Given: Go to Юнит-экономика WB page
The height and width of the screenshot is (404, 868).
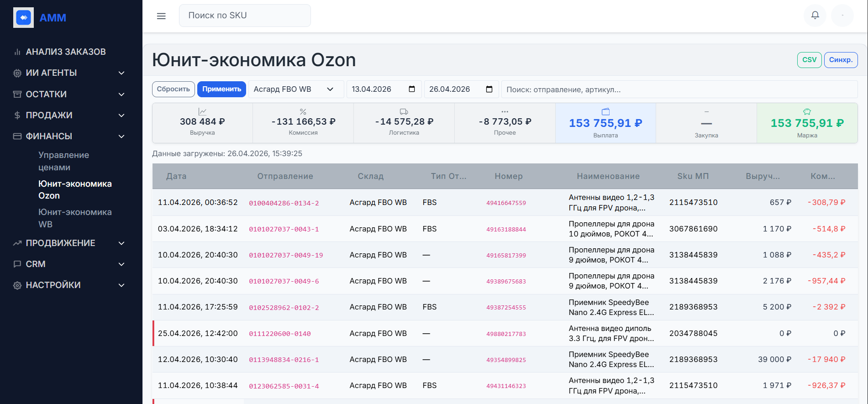Looking at the screenshot, I should coord(75,218).
